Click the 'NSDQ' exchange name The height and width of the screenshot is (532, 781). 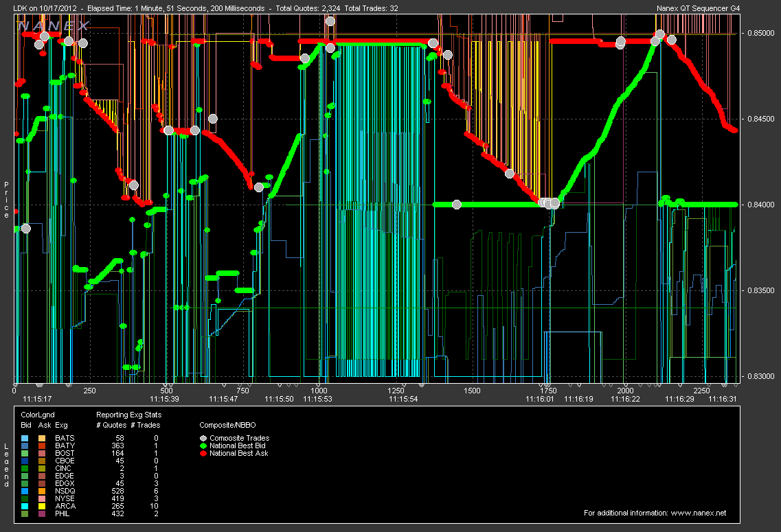pyautogui.click(x=65, y=491)
